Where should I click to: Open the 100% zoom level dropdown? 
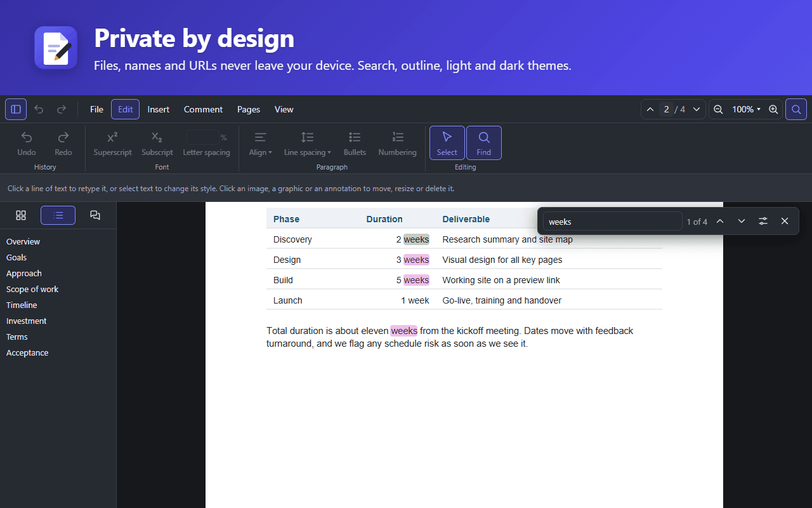[746, 109]
